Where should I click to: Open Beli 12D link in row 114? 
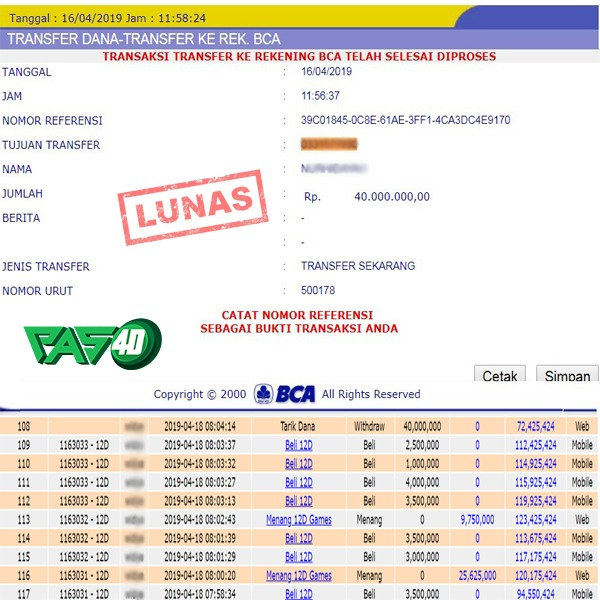pyautogui.click(x=299, y=538)
